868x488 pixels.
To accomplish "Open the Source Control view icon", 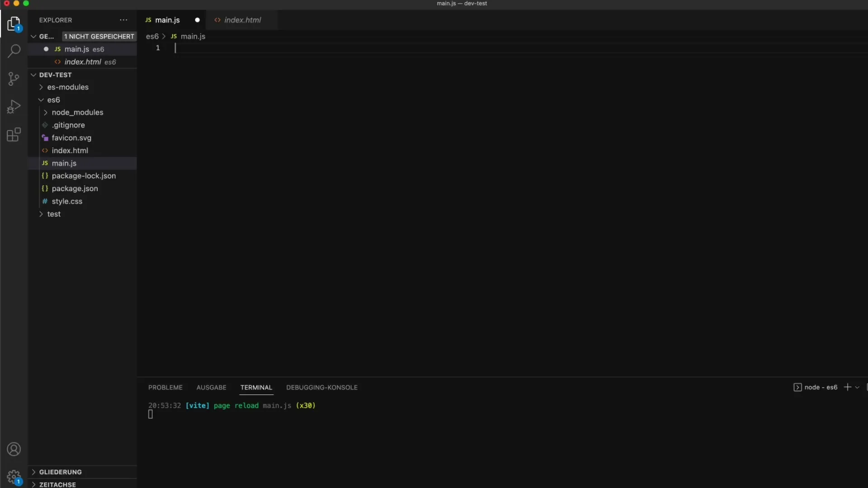I will (x=14, y=79).
